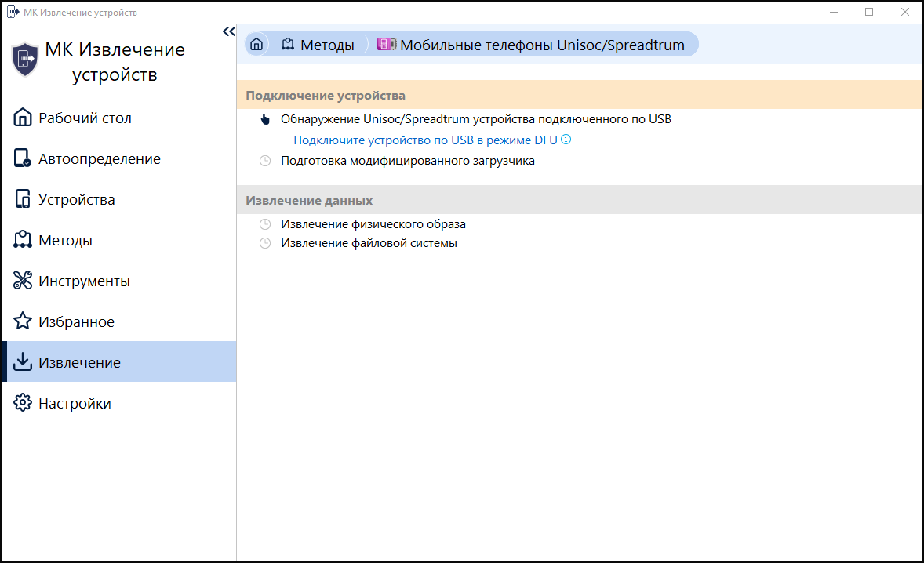This screenshot has width=924, height=563.
Task: Select Мобильные телефоны Unisoc/Spreadtrum breadcrumb
Action: (x=542, y=45)
